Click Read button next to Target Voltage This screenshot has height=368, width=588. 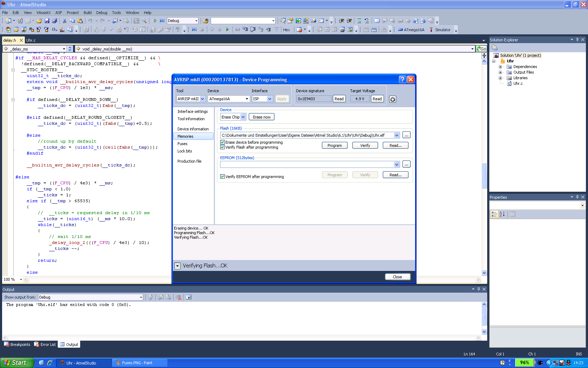click(x=377, y=99)
